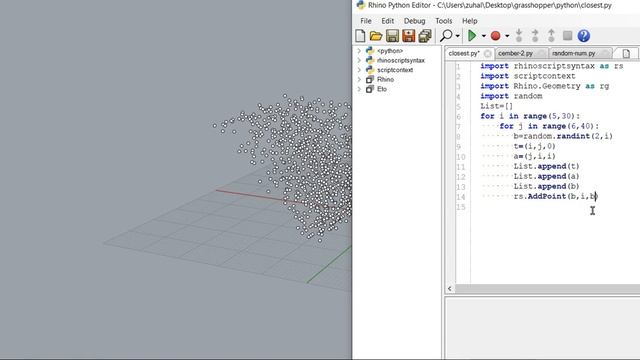This screenshot has height=360, width=640.
Task: Open the Edit menu
Action: pos(387,21)
